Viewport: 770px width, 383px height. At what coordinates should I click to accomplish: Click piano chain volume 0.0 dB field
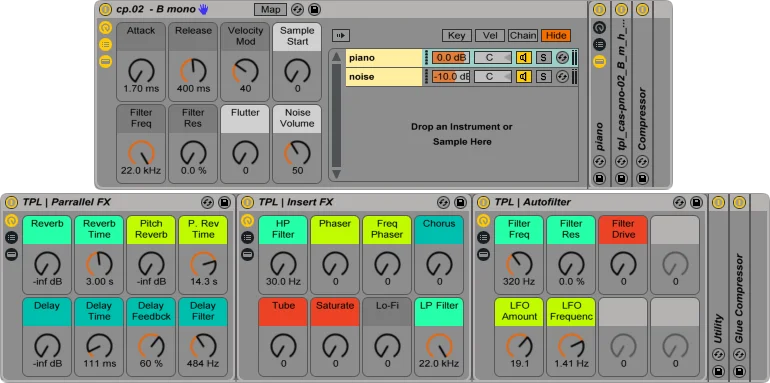tap(450, 58)
